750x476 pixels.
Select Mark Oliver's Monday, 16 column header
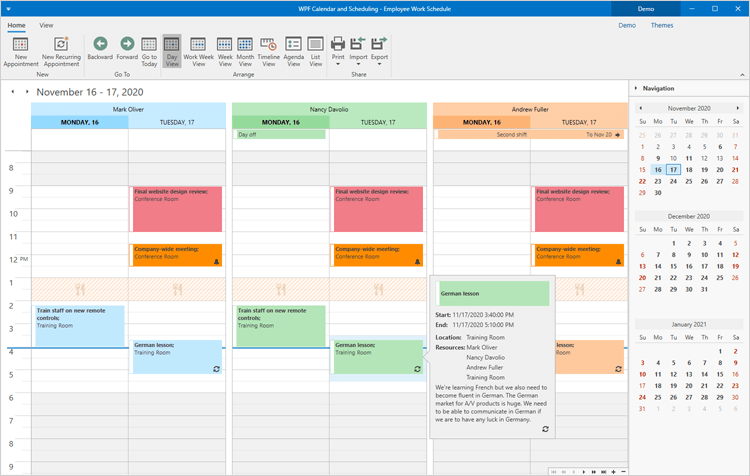(80, 122)
